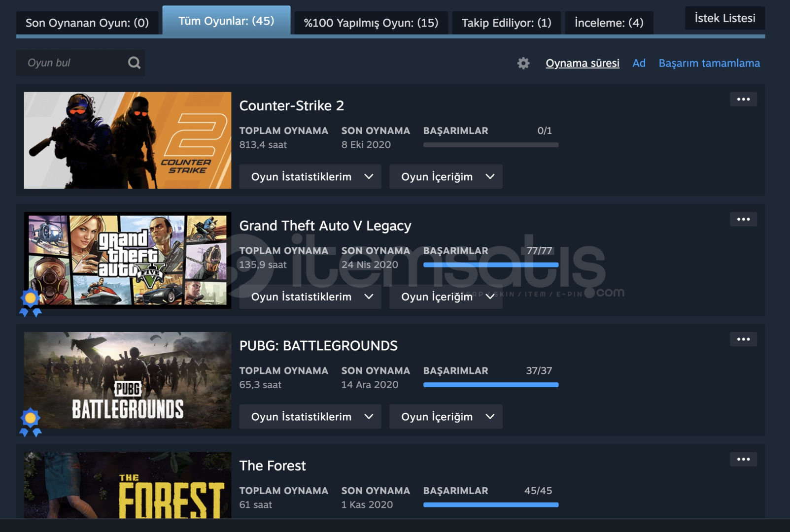This screenshot has width=790, height=532.
Task: Click '8 Eki 2020' last played date
Action: tap(366, 145)
